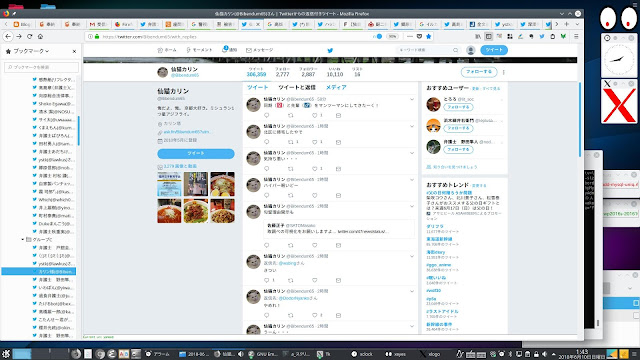
Task: Collapse the グループC bookmark folder
Action: [x=22, y=240]
